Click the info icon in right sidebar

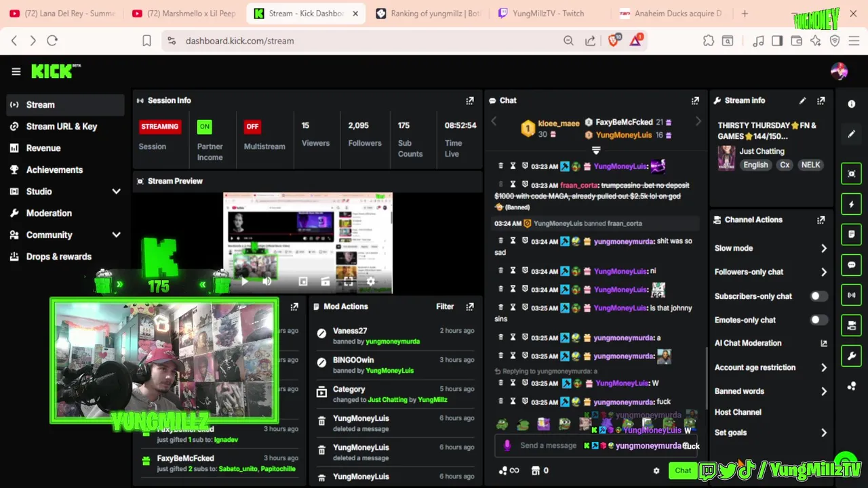852,104
